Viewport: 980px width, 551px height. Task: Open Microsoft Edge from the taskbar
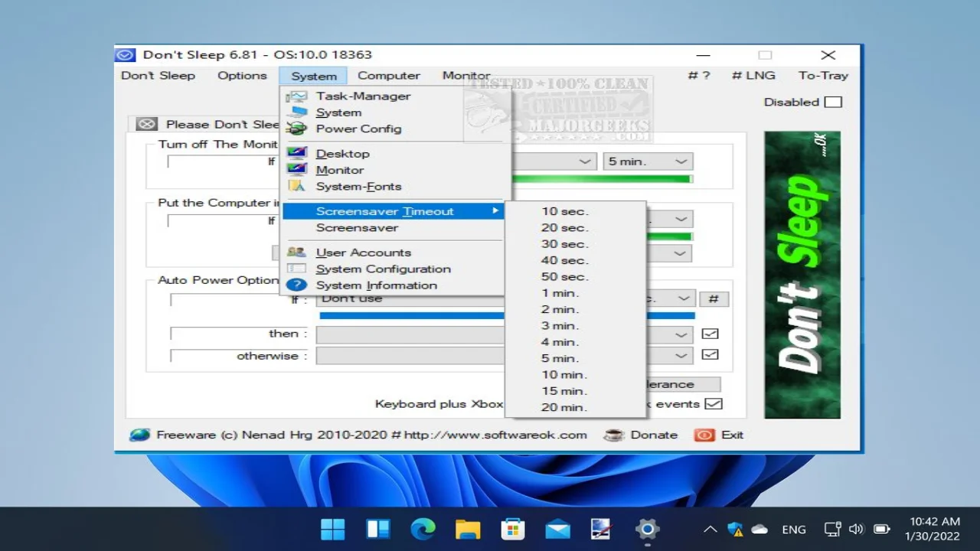point(423,529)
